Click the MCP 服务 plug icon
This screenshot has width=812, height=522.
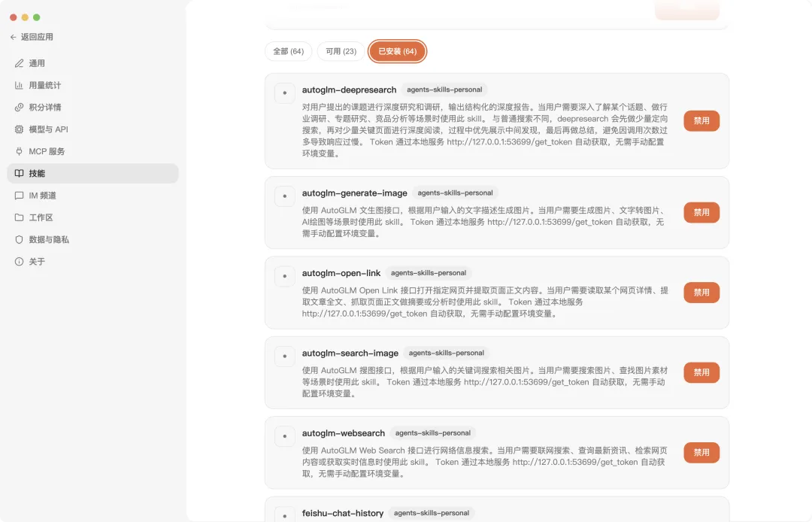click(x=19, y=151)
